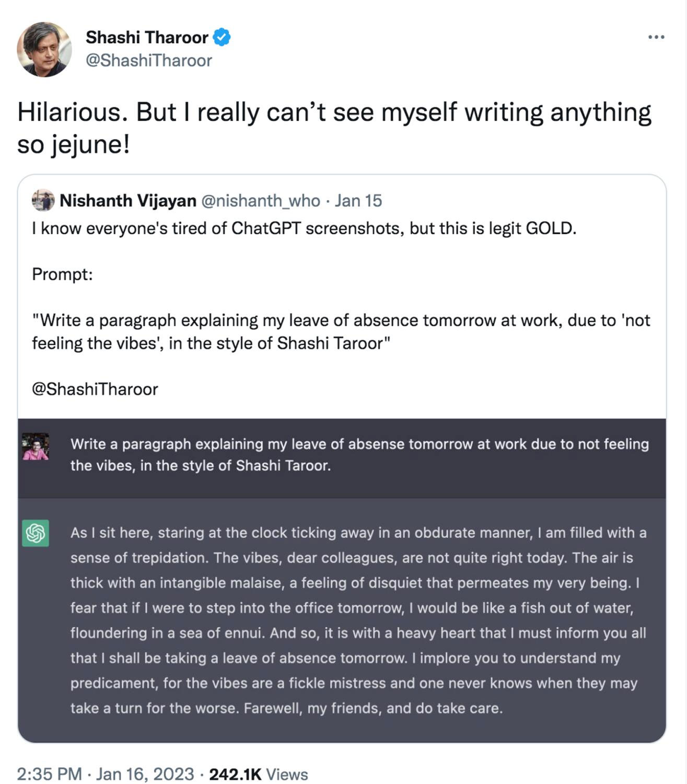Click the @nishanth_who handle

261,201
